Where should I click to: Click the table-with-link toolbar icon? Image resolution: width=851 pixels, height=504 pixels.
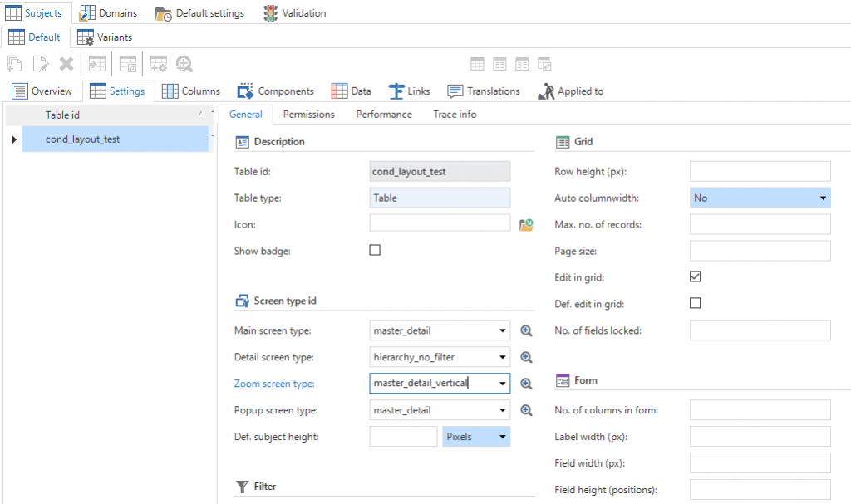[128, 64]
